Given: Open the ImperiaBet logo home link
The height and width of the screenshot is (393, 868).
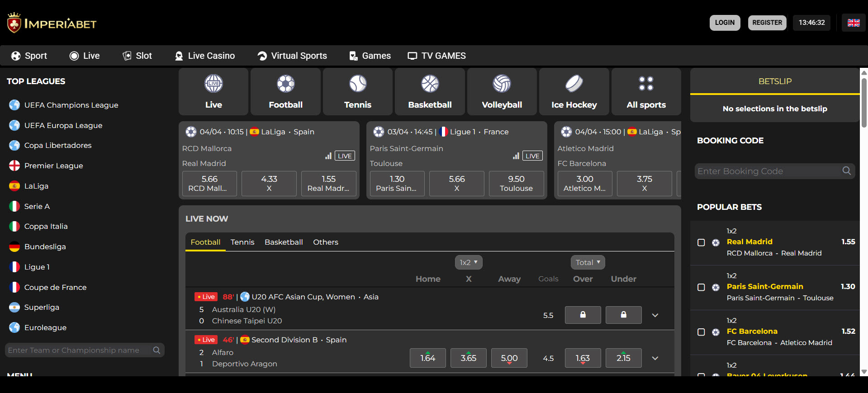Looking at the screenshot, I should (x=52, y=23).
